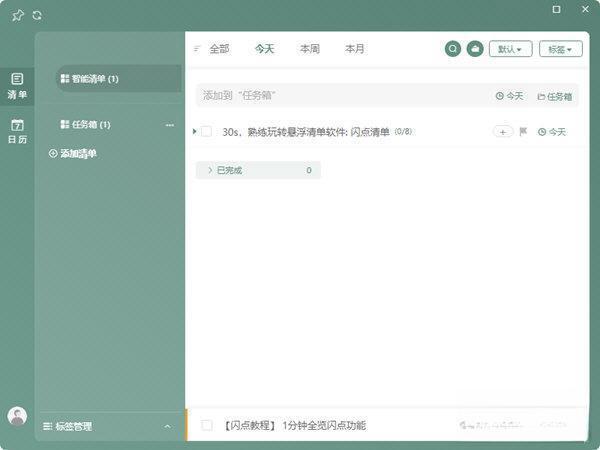The width and height of the screenshot is (600, 450).
Task: Click 添加清单 to add a list
Action: pos(73,153)
